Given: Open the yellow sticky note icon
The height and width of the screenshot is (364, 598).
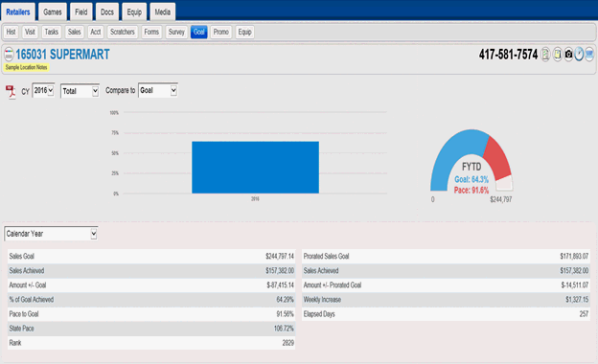Looking at the screenshot, I should [x=557, y=55].
